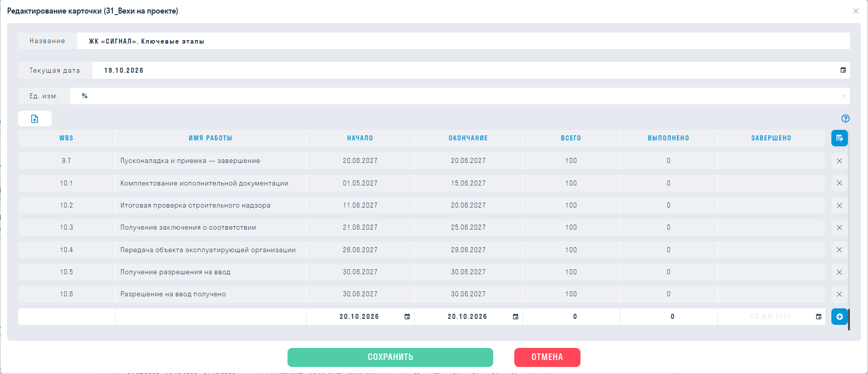Click the НАЧАЛО column header
Viewport: 868px width, 374px height.
point(360,138)
